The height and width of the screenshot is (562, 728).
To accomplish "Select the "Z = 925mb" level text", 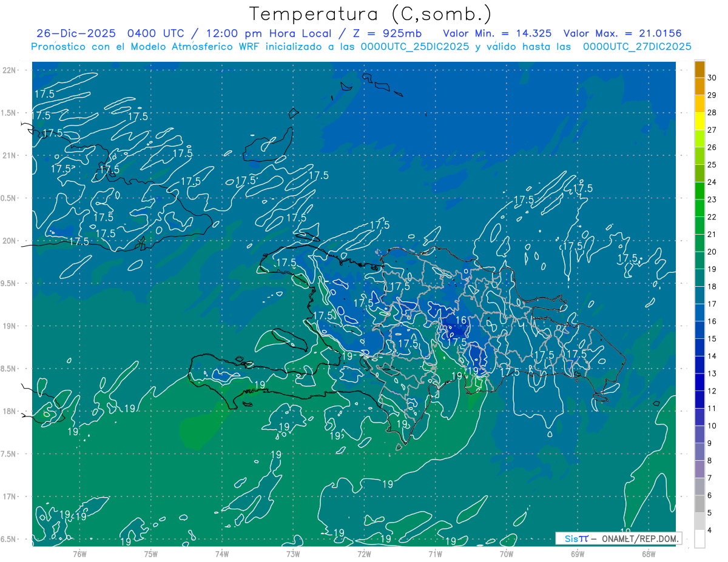I will pos(387,33).
